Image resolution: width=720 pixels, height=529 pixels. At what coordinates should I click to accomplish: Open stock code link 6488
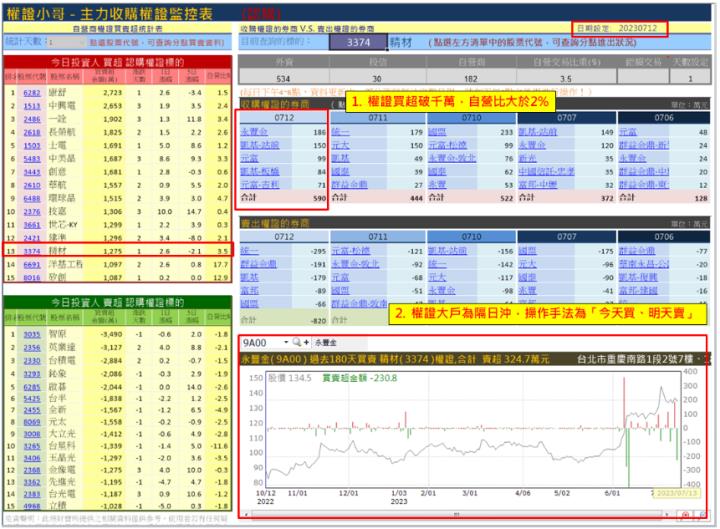coord(32,198)
